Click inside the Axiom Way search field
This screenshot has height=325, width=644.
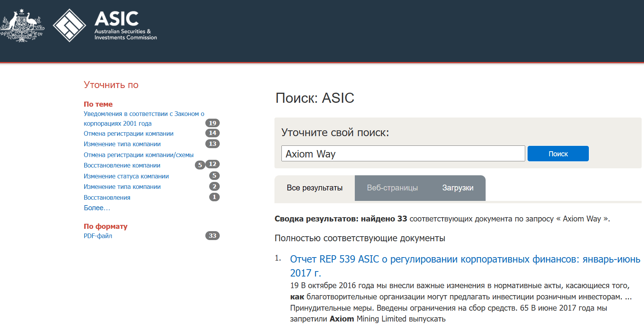pyautogui.click(x=403, y=154)
